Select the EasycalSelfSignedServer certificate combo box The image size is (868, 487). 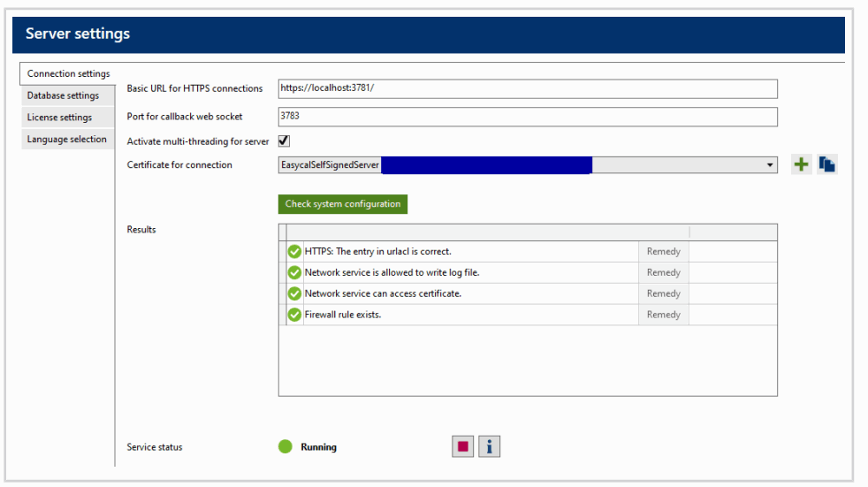528,165
